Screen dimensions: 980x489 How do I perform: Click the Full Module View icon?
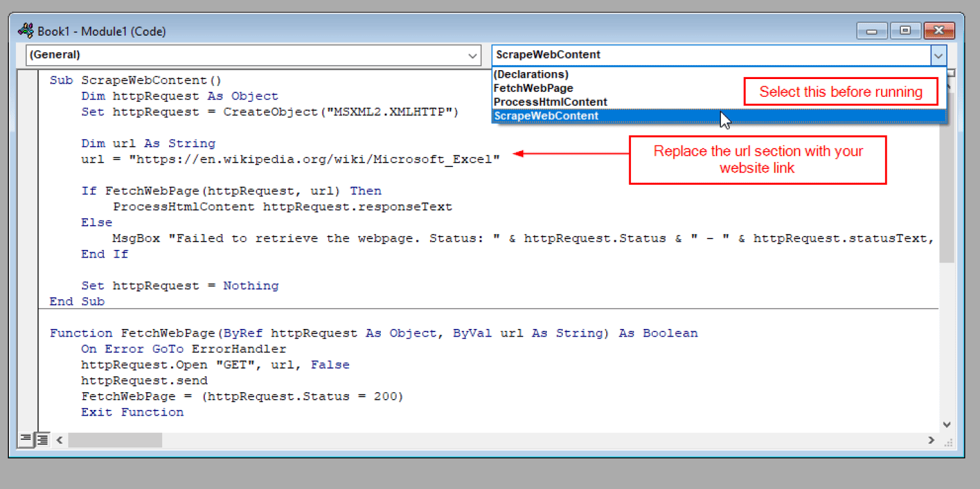point(42,439)
